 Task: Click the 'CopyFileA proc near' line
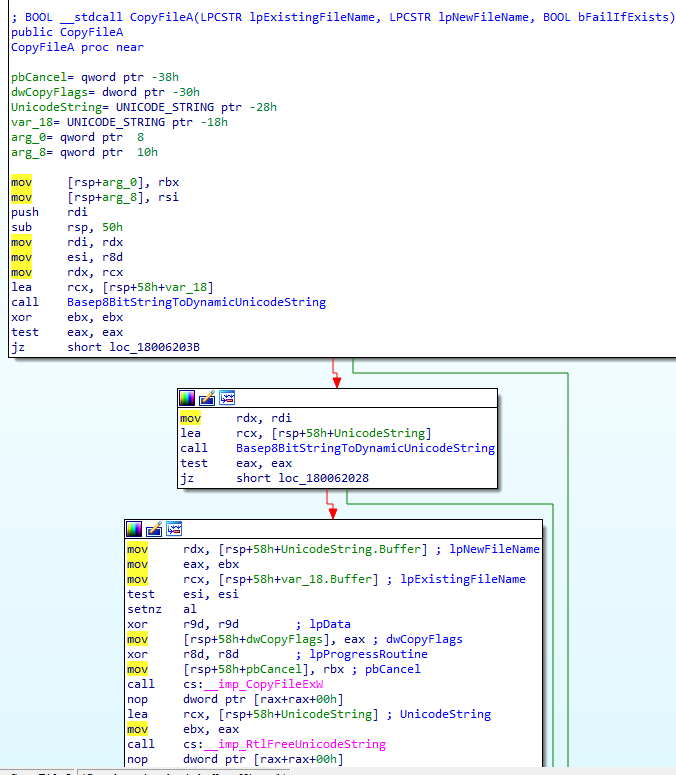point(78,47)
